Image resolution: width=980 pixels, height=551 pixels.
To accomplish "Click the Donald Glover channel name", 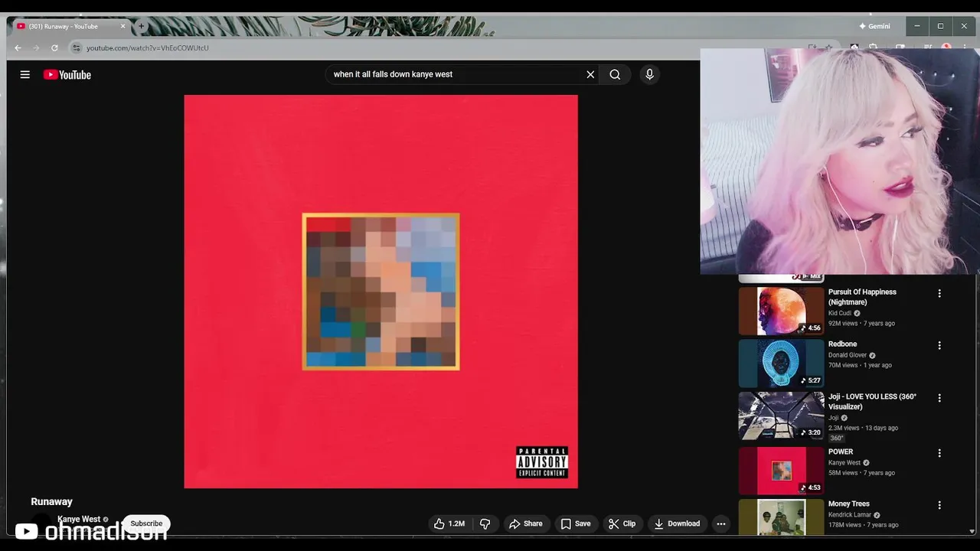I will point(848,355).
